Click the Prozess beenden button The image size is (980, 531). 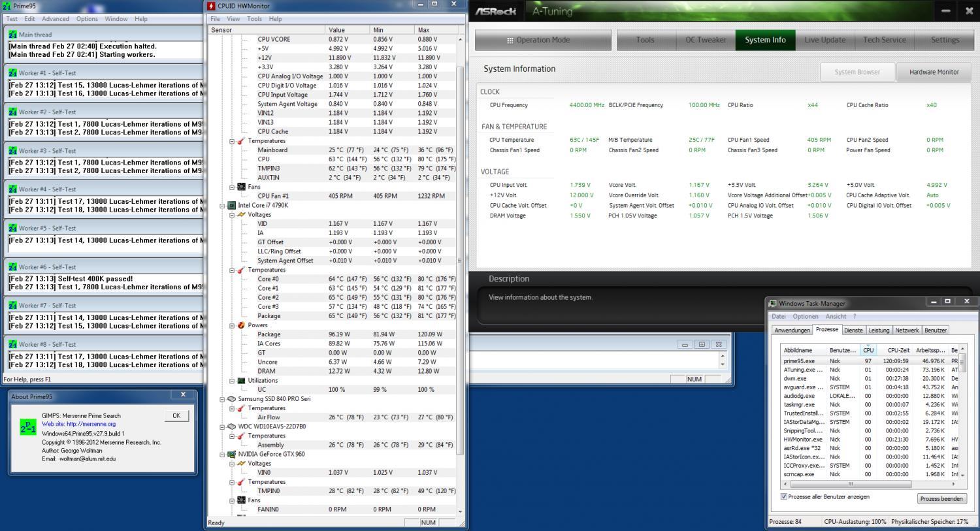click(941, 498)
